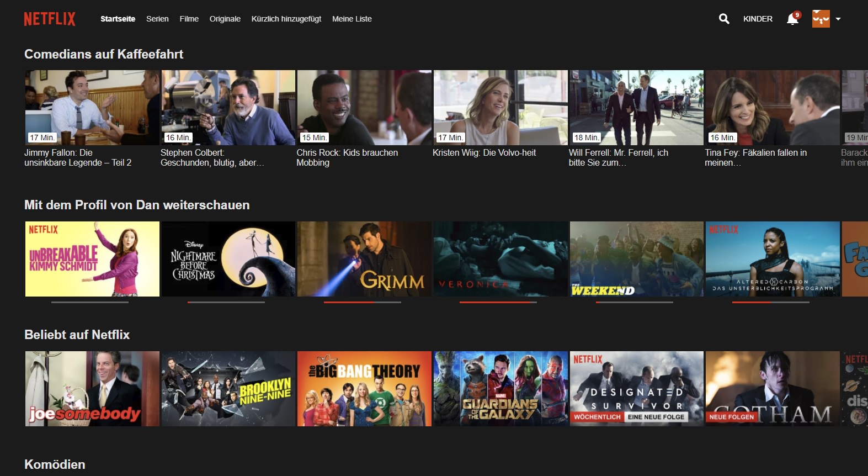
Task: Play the Chris Rock episode thumbnail
Action: tap(364, 108)
